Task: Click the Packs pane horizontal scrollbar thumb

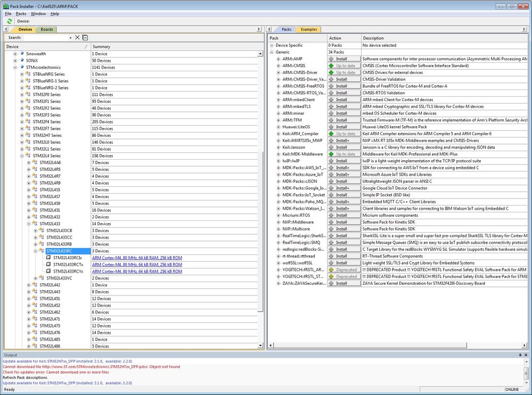Action: click(370, 345)
